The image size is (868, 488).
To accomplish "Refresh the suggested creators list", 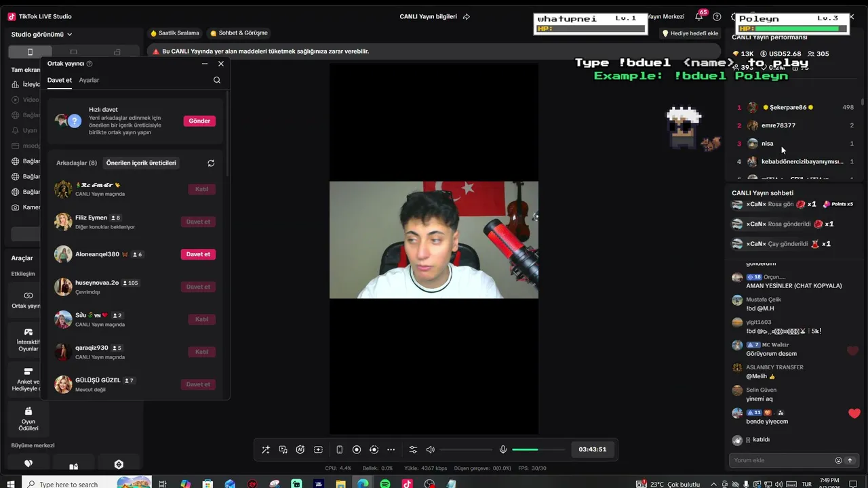I will tap(211, 163).
